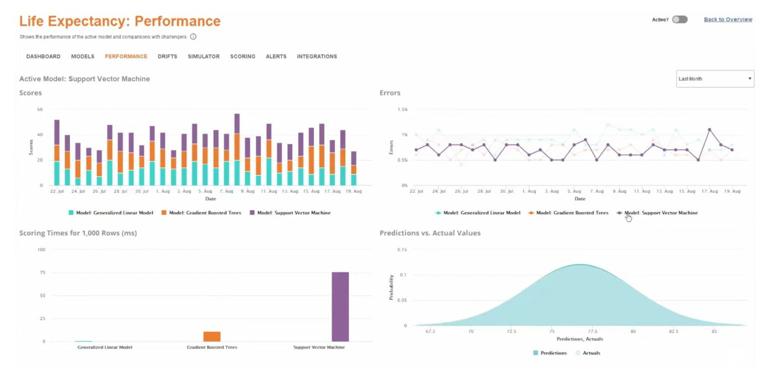Toggle the Active switch

[x=679, y=20]
